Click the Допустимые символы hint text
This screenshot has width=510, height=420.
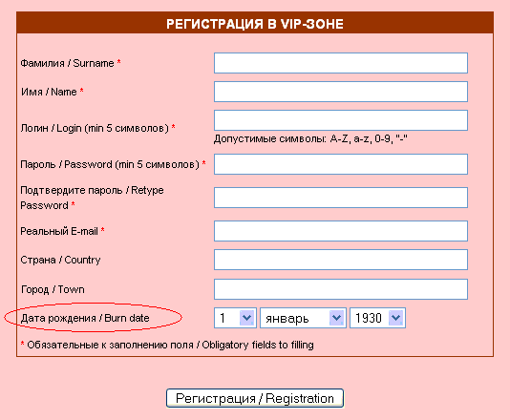point(310,139)
